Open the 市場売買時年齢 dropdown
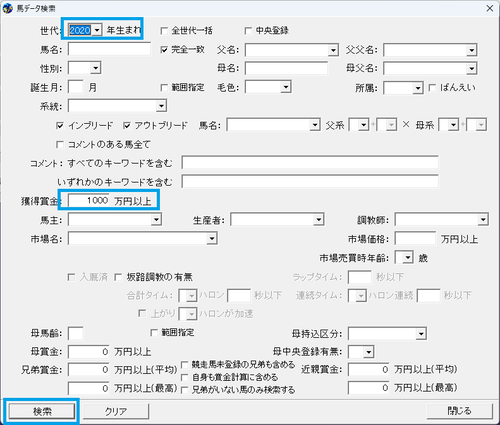Viewport: 500px width, 425px height. pyautogui.click(x=407, y=258)
